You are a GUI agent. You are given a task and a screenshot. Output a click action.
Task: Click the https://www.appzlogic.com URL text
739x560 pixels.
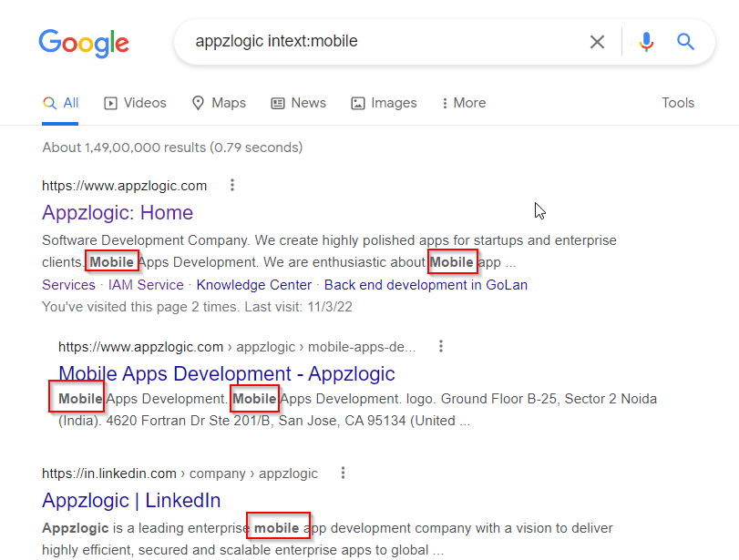(125, 186)
